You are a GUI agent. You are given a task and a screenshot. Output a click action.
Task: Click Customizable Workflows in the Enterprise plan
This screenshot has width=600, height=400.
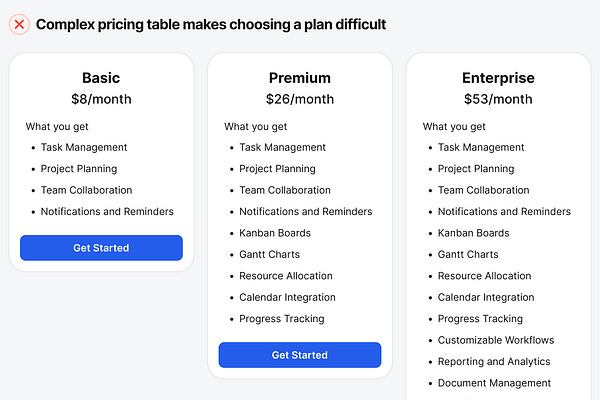coord(496,341)
